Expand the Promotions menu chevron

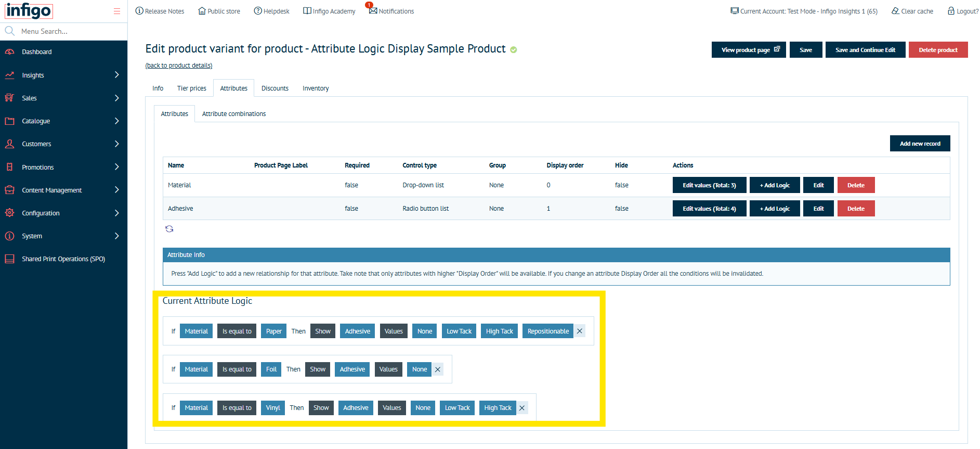117,167
